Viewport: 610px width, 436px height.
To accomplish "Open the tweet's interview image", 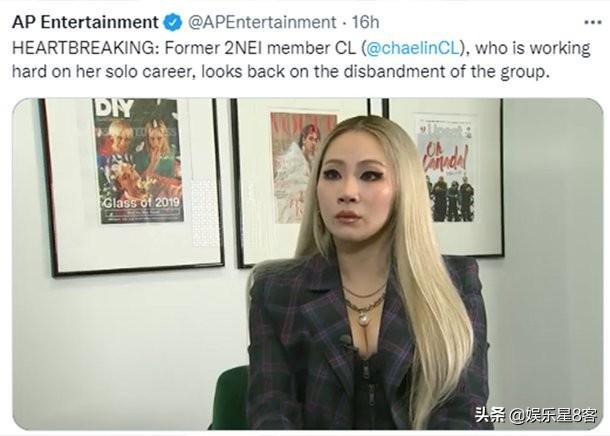I will 307,264.
